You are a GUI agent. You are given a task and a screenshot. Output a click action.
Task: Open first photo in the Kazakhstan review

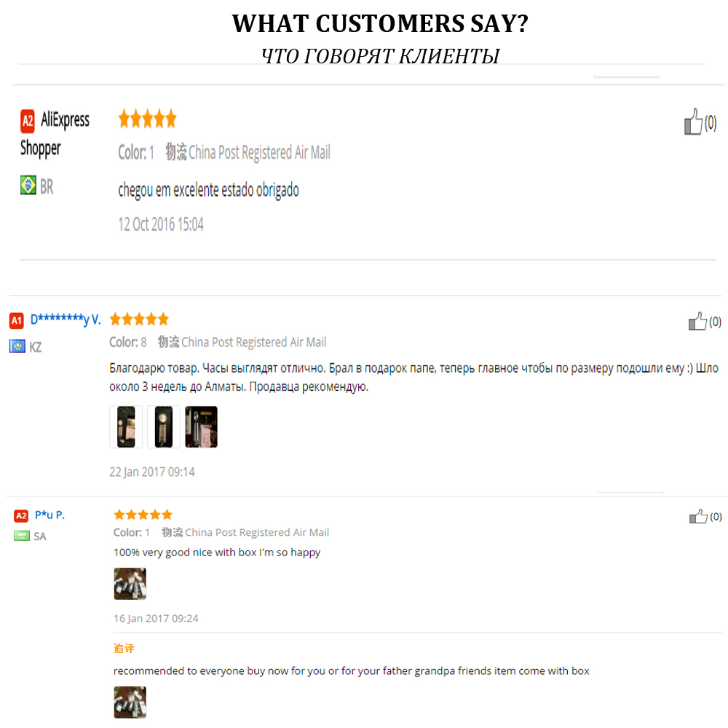click(x=126, y=427)
